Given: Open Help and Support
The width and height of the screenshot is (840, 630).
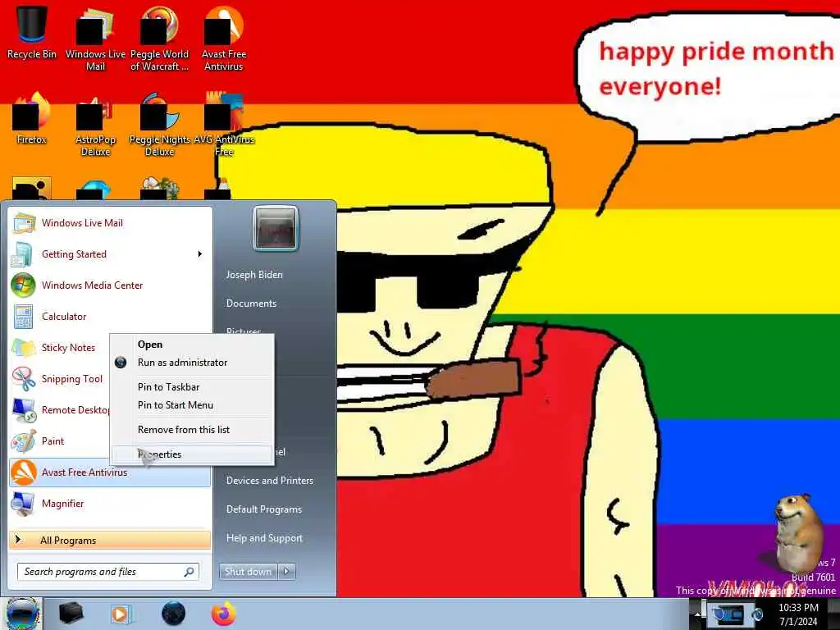Looking at the screenshot, I should tap(264, 538).
